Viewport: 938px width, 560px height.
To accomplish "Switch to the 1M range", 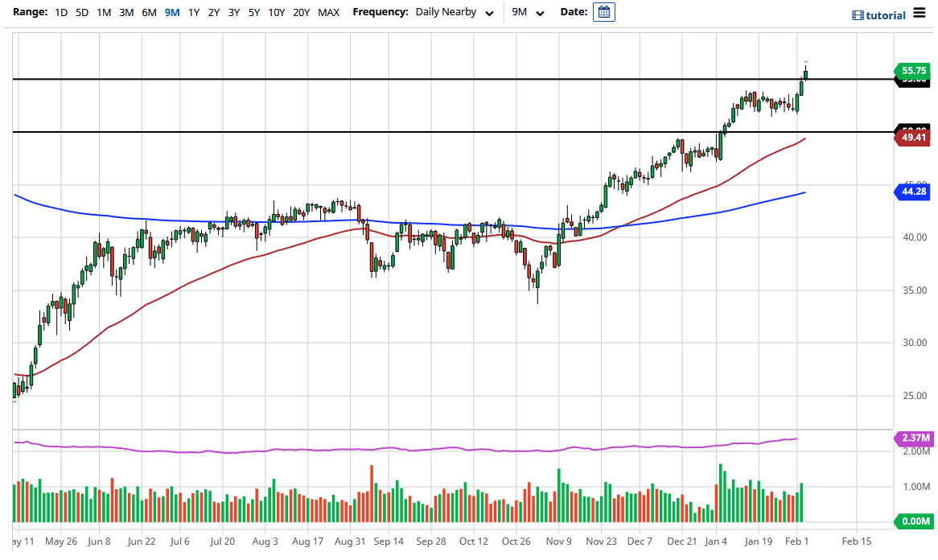I will [x=104, y=13].
